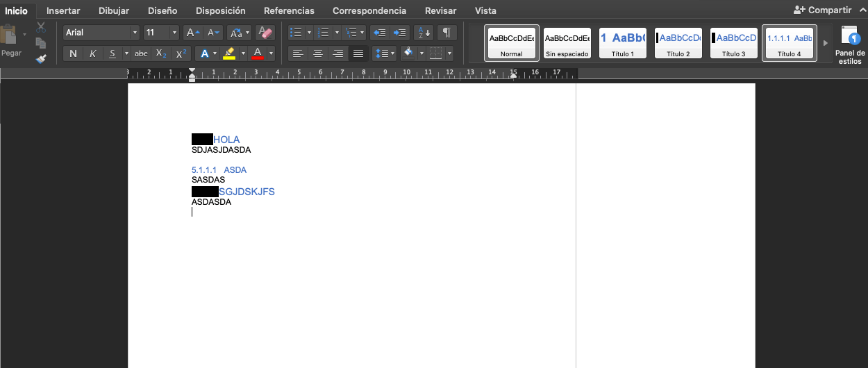Apply the Título 3 style
The width and height of the screenshot is (868, 368).
(734, 43)
